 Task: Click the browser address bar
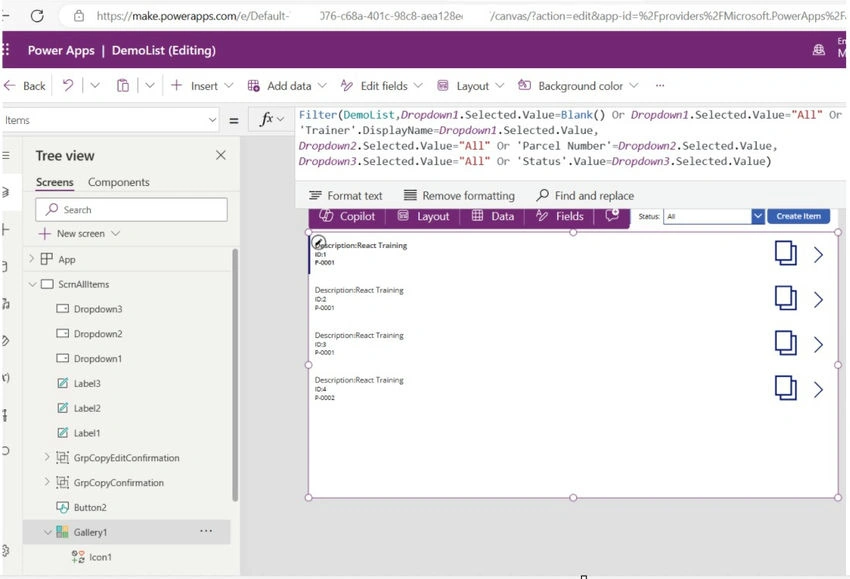tap(455, 16)
